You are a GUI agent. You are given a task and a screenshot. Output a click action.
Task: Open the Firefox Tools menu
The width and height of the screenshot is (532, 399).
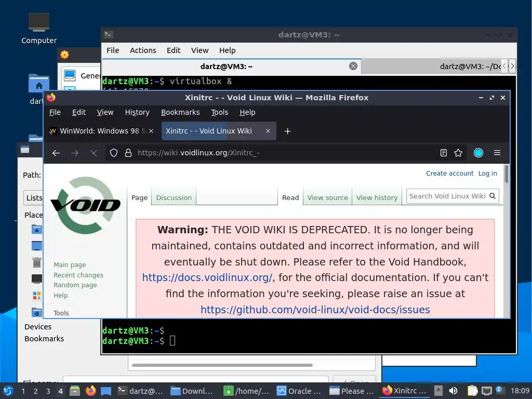click(x=220, y=112)
